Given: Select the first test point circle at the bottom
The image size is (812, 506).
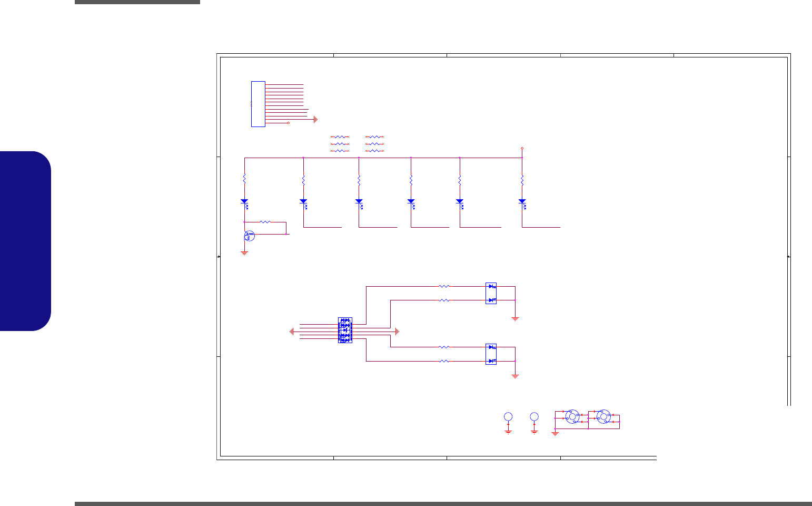Looking at the screenshot, I should (508, 417).
